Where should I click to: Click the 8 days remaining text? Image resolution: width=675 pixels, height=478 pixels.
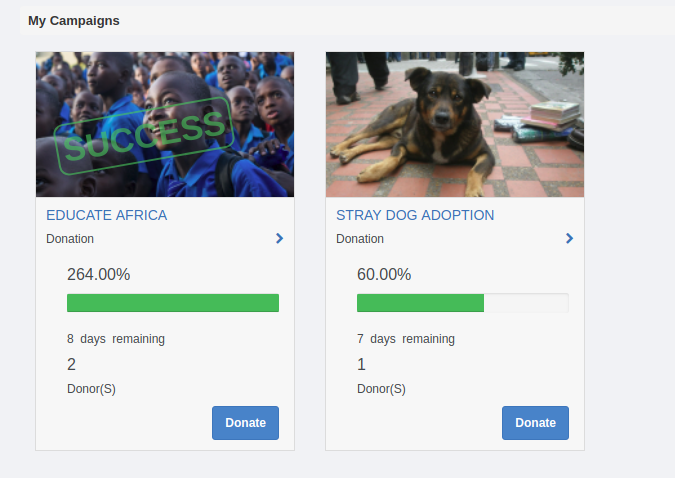[116, 339]
